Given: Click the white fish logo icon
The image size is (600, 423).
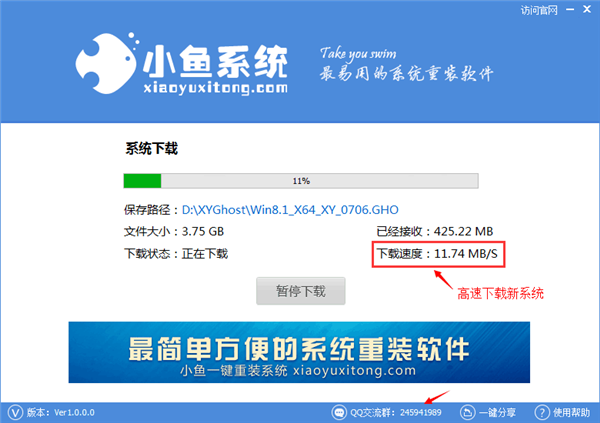Looking at the screenshot, I should click(x=107, y=63).
